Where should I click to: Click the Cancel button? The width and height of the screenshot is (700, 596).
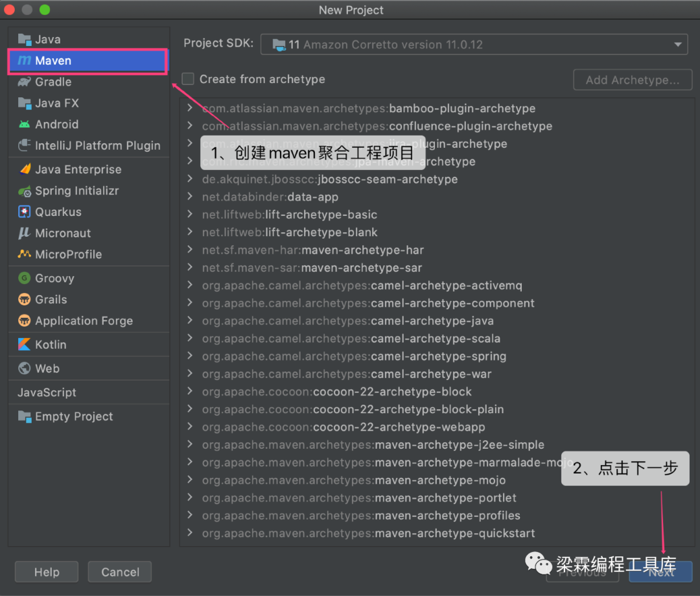point(120,572)
